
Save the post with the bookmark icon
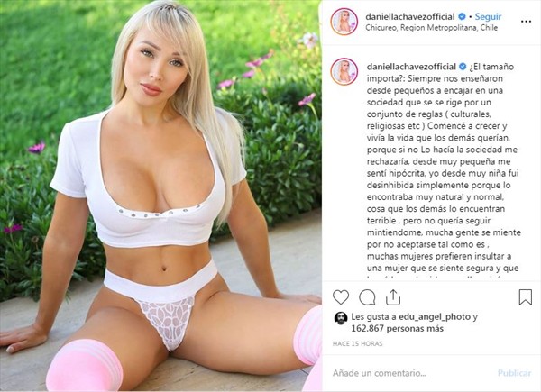525,297
